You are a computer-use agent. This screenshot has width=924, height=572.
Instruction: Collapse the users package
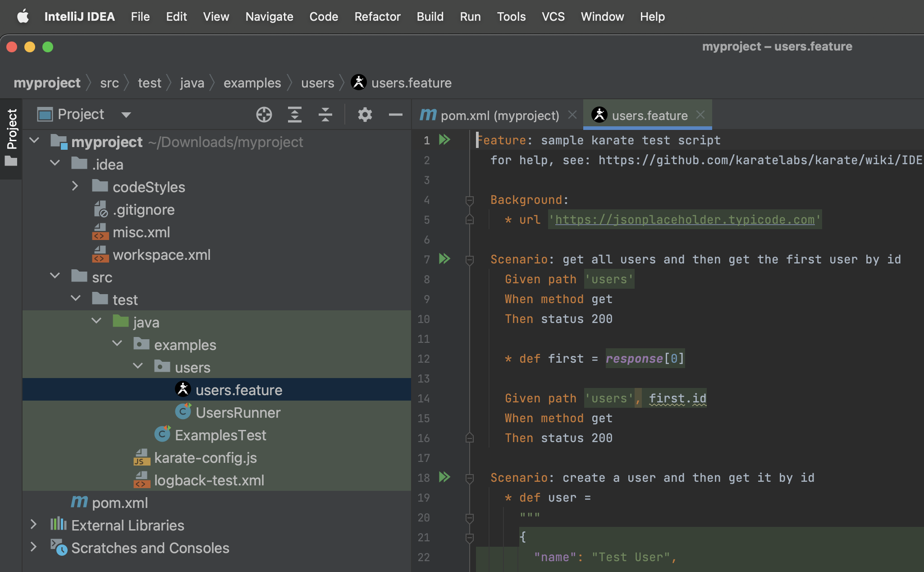click(138, 366)
